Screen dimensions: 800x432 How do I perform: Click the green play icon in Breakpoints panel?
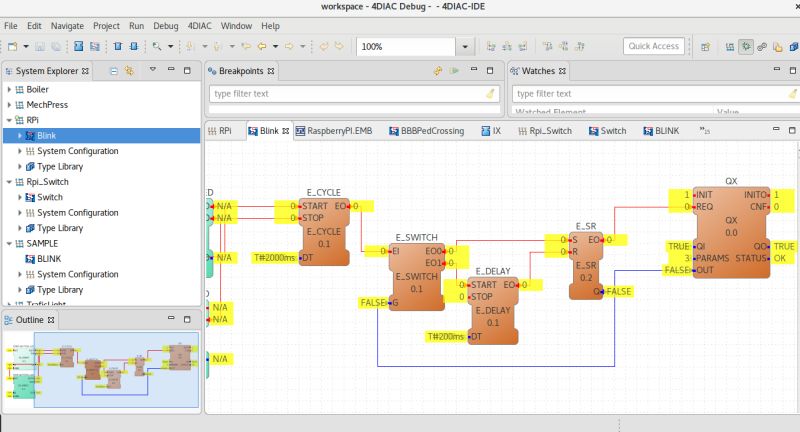(x=454, y=71)
